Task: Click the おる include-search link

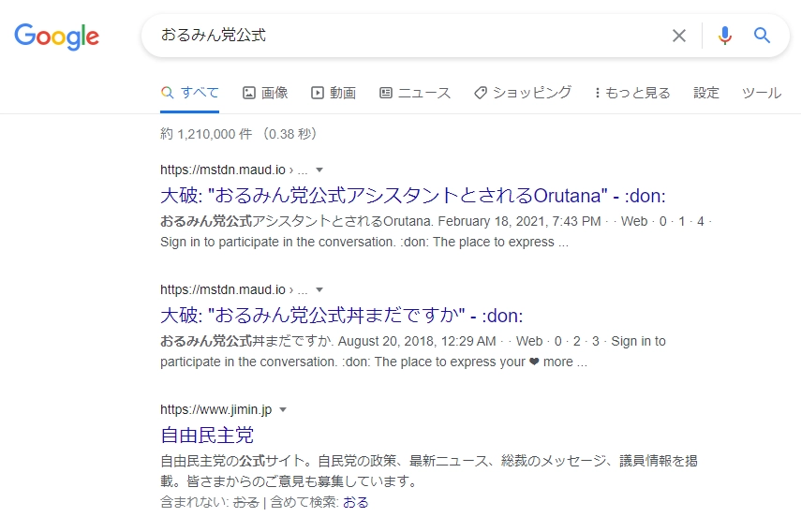Action: [356, 502]
